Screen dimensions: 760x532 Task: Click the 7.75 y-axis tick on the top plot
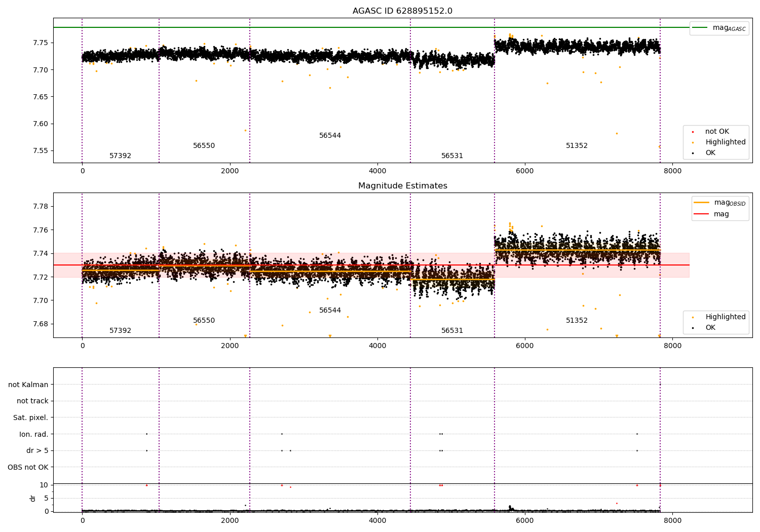point(41,43)
